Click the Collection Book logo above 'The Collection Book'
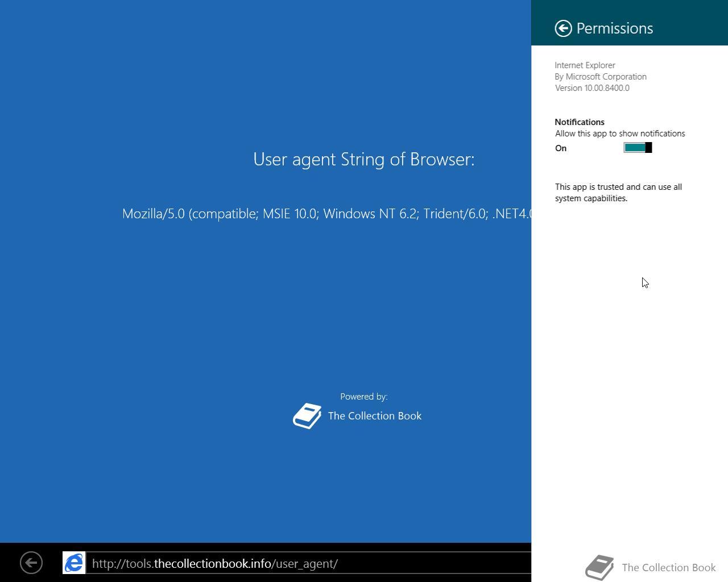Image resolution: width=728 pixels, height=582 pixels. click(x=307, y=415)
